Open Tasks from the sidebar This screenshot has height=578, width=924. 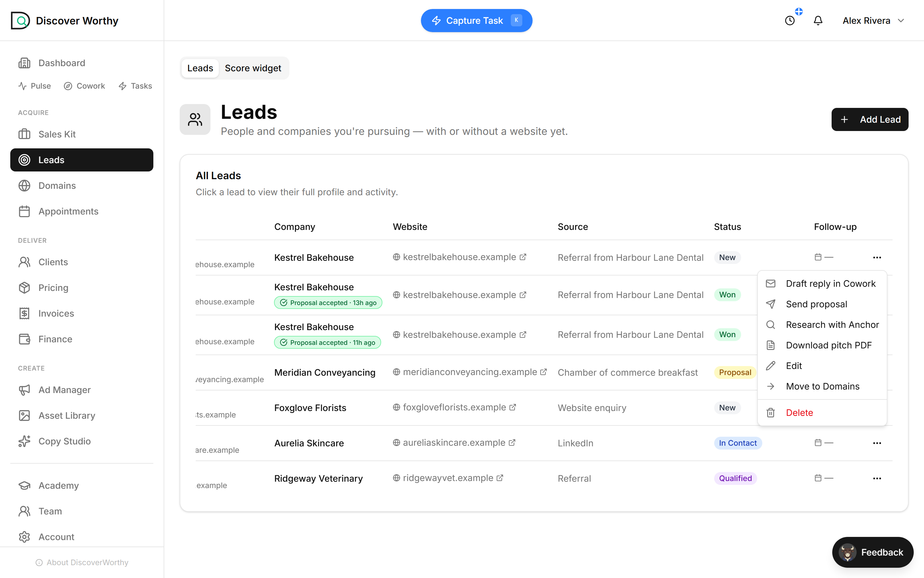(135, 86)
